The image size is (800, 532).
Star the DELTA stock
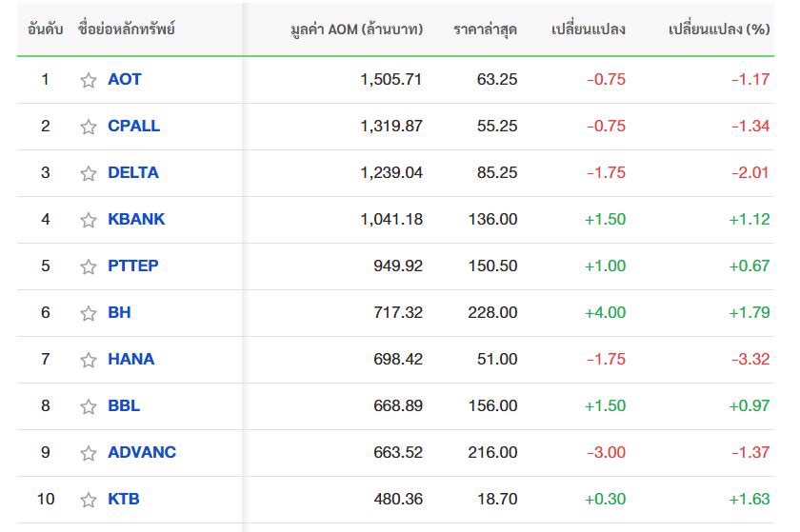click(x=89, y=173)
